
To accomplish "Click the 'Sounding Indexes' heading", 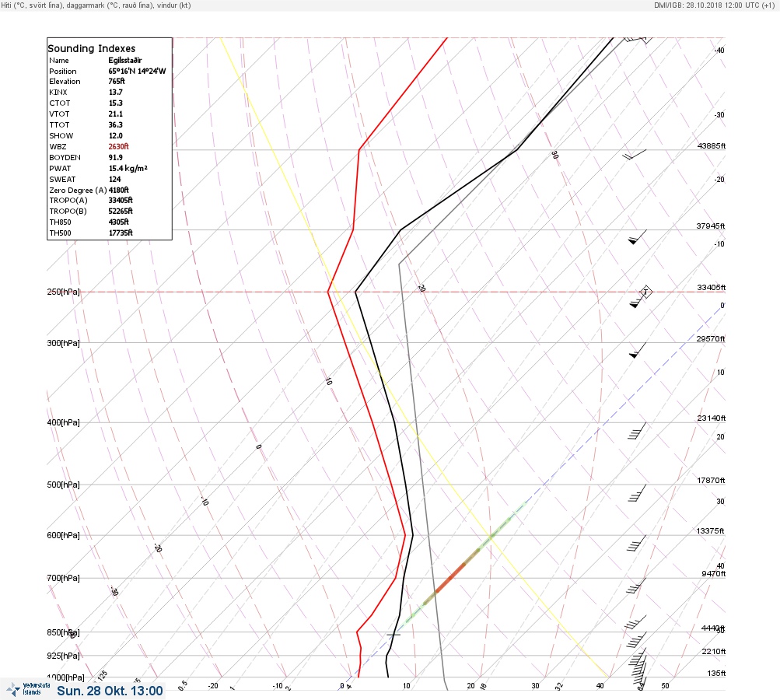I will [92, 48].
